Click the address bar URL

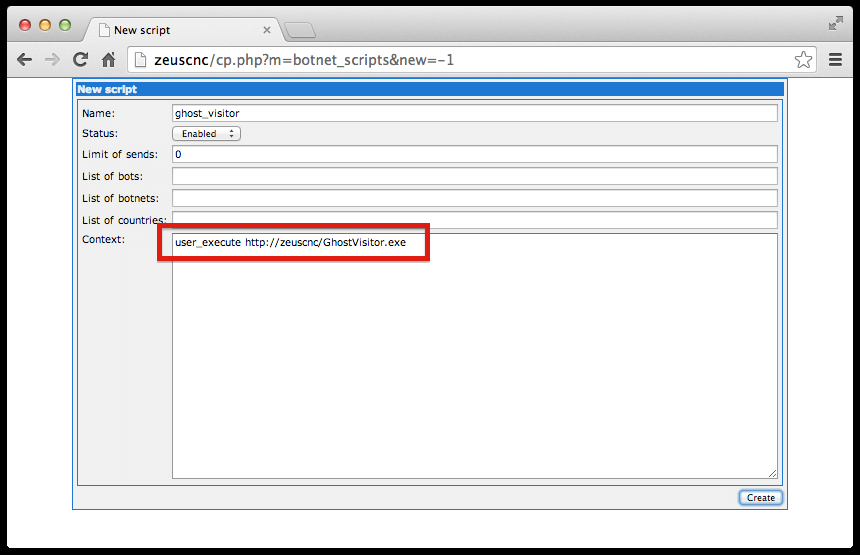[x=304, y=60]
